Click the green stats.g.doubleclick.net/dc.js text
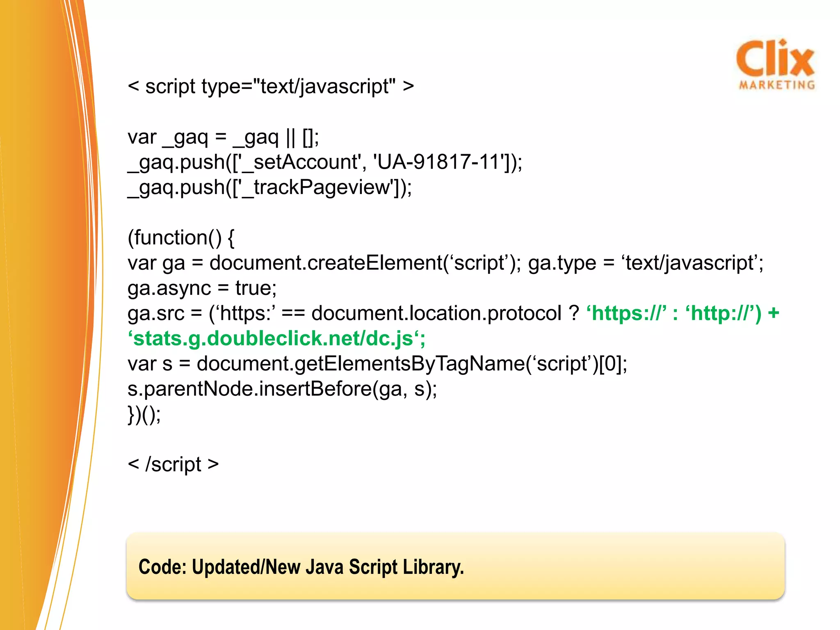The height and width of the screenshot is (630, 840). (x=276, y=339)
